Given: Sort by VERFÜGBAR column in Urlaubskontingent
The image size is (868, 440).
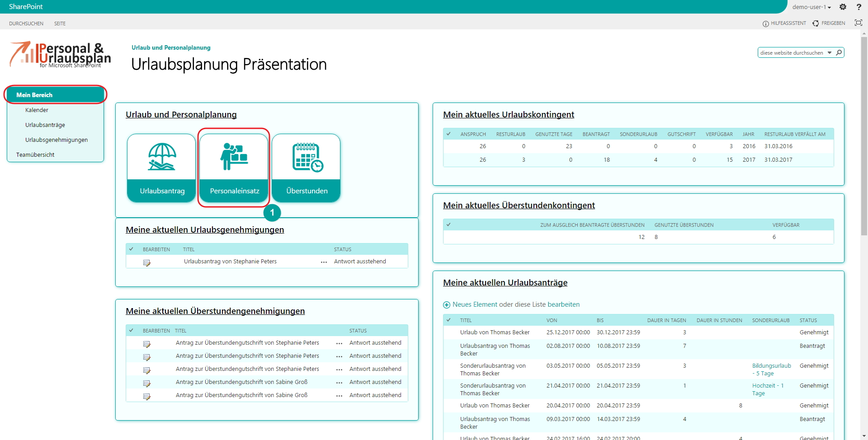Looking at the screenshot, I should coord(719,134).
